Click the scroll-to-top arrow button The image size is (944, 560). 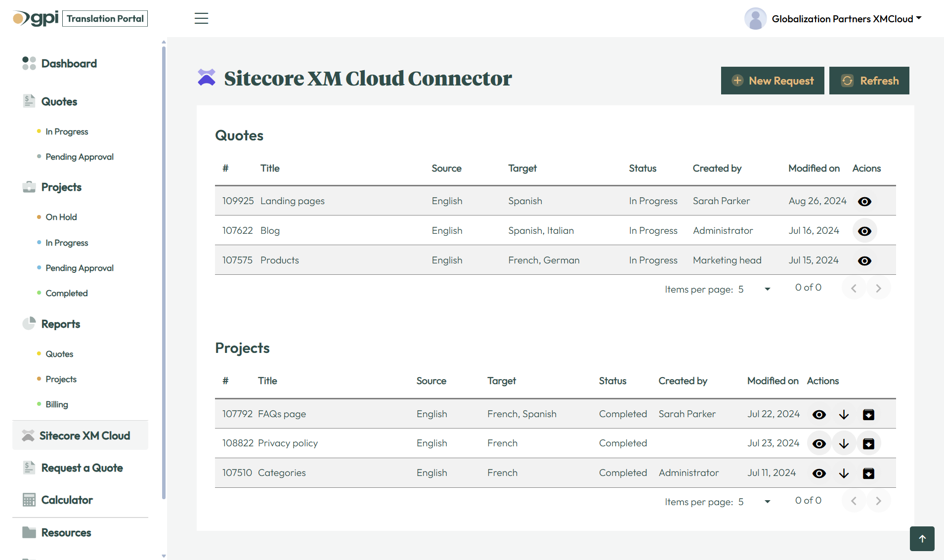point(922,538)
